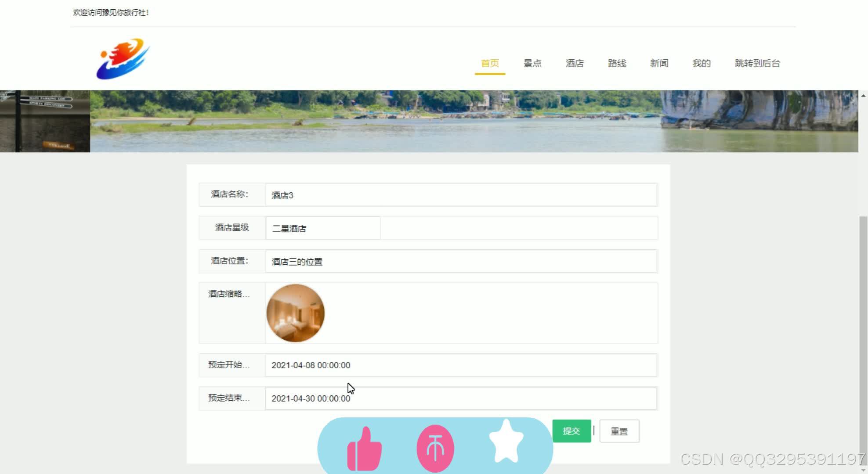
Task: Toggle the hotel location input field
Action: point(460,261)
